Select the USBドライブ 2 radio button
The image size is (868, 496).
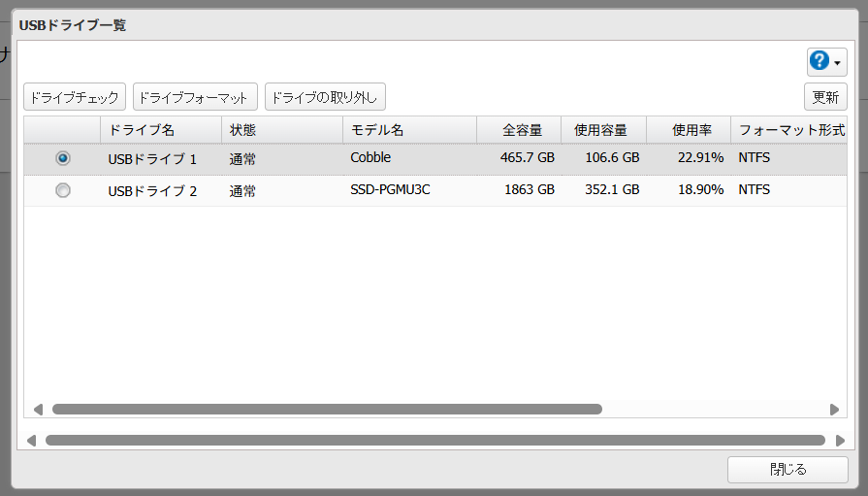point(63,190)
